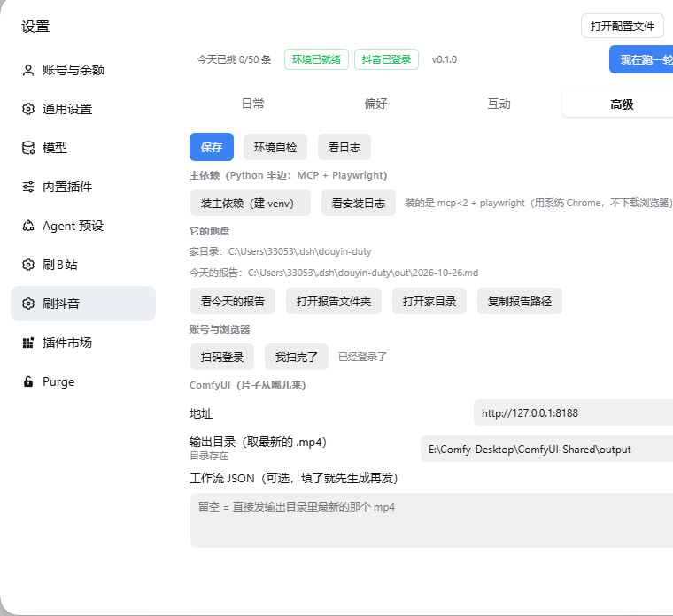The height and width of the screenshot is (616, 673).
Task: Click the 今天已挑 0/50 条 text
Action: click(x=235, y=59)
